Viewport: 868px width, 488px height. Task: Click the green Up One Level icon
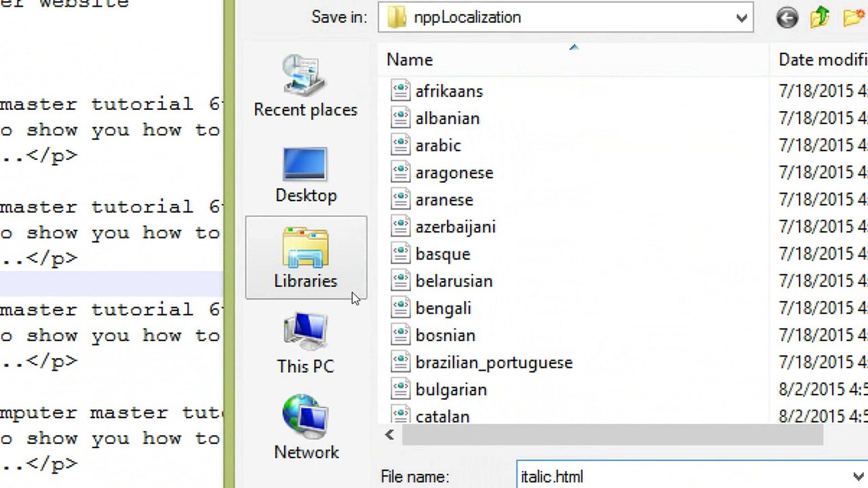tap(821, 17)
